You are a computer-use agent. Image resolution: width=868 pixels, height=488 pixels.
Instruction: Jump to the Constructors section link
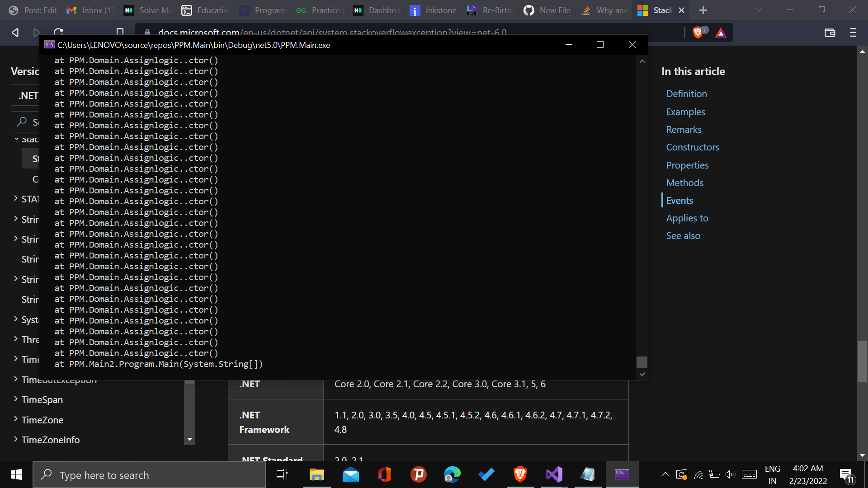pyautogui.click(x=693, y=147)
